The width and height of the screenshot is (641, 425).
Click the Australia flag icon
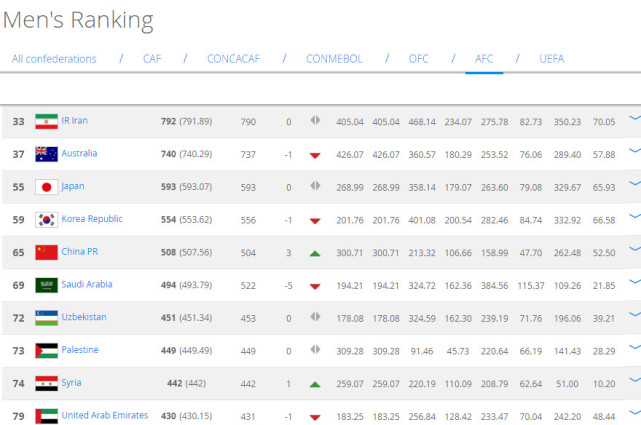(46, 154)
